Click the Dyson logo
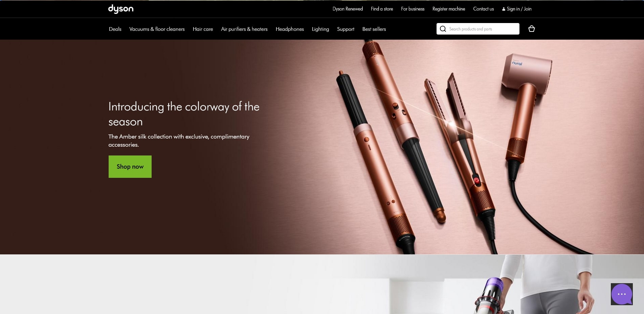Image resolution: width=644 pixels, height=314 pixels. tap(121, 9)
